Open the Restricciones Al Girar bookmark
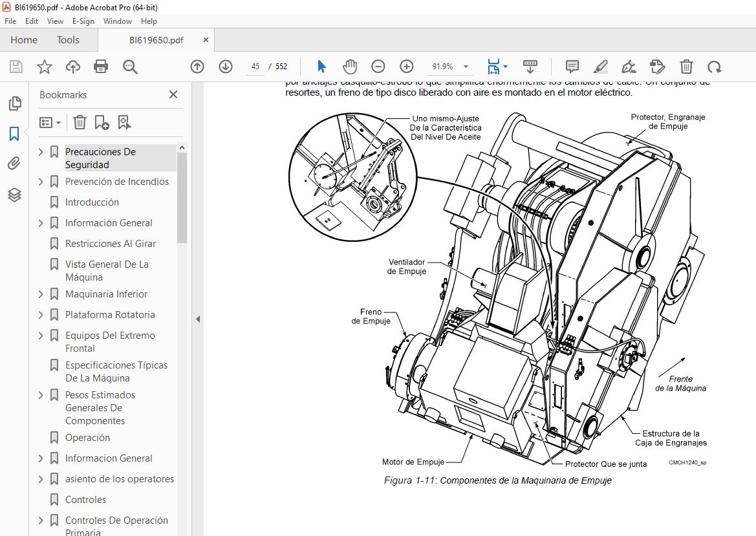Viewport: 756px width, 536px height. coord(111,243)
